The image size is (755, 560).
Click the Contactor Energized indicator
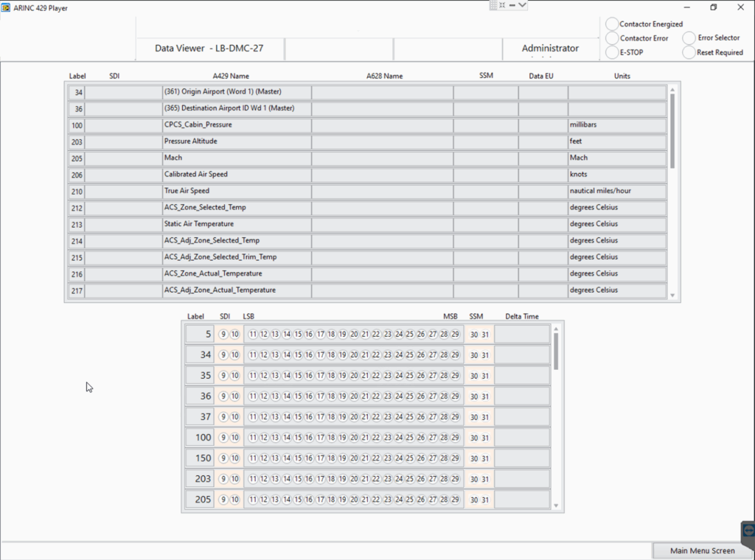pos(612,24)
